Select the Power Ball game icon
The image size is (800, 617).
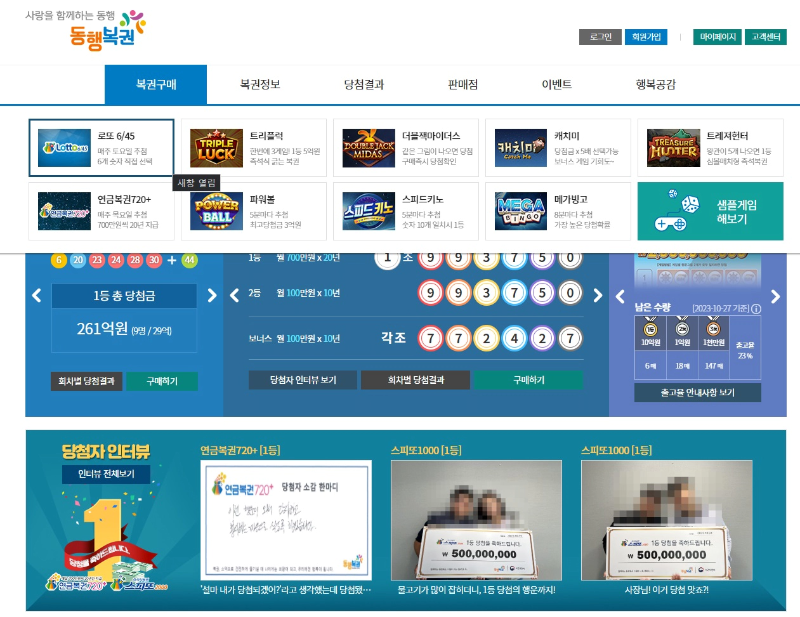point(216,211)
